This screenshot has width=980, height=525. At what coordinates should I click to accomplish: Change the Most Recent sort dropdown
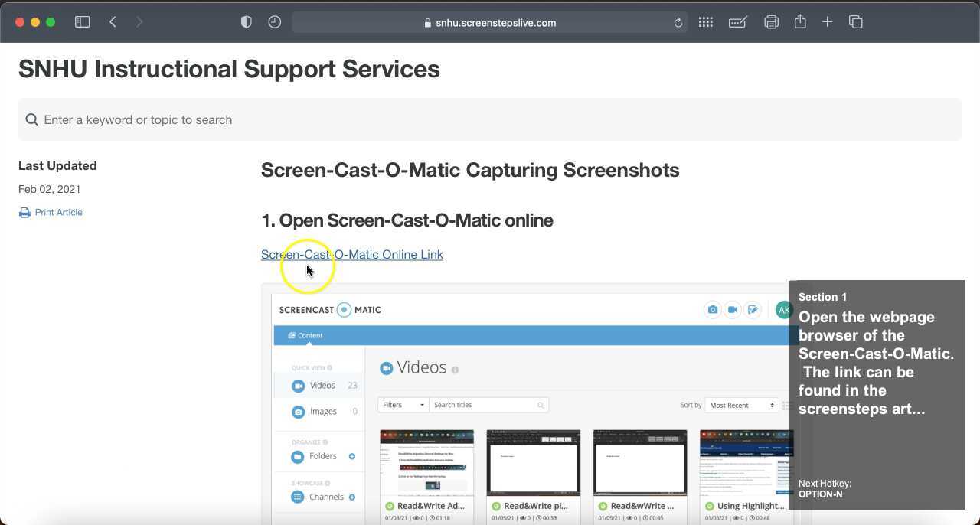740,404
